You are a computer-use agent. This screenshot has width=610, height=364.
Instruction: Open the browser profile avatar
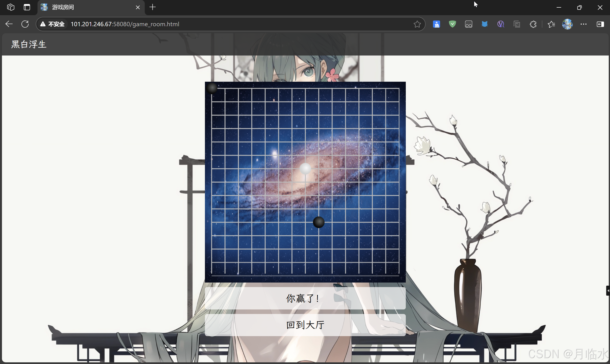tap(567, 24)
